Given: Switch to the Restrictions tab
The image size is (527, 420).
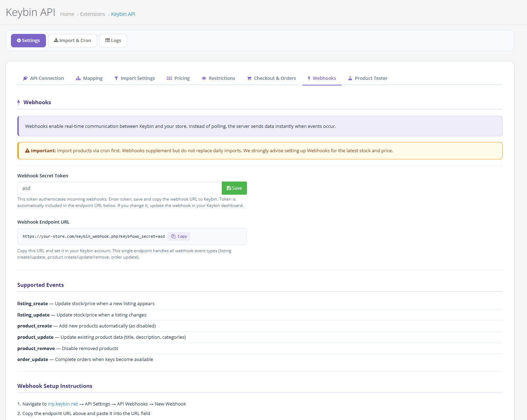Looking at the screenshot, I should pyautogui.click(x=221, y=78).
